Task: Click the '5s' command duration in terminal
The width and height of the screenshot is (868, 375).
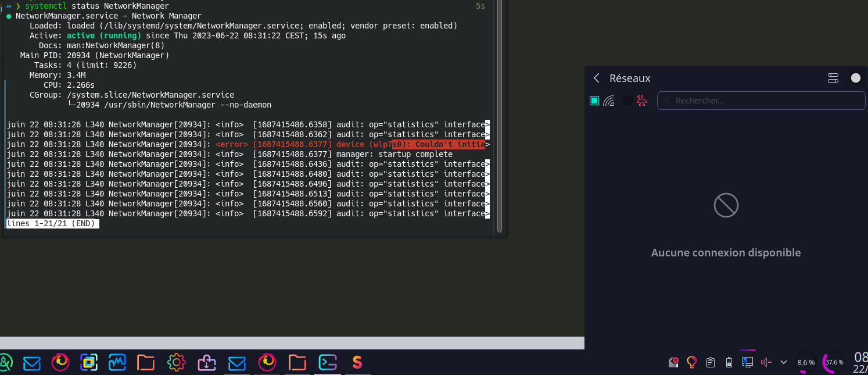Action: [x=480, y=6]
